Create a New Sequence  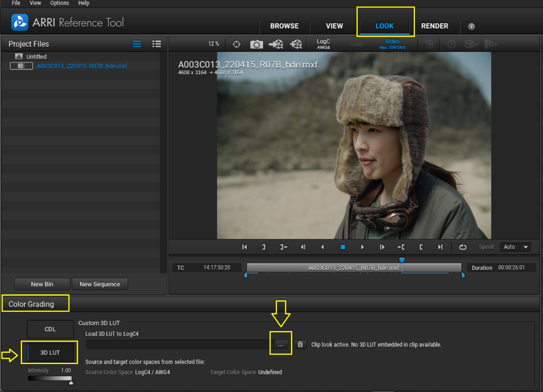[x=100, y=284]
